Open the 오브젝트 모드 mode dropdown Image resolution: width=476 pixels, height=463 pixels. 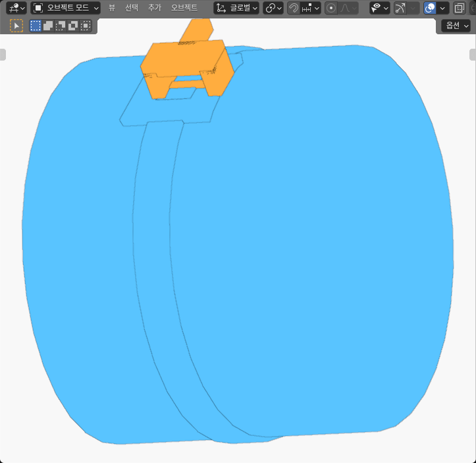[66, 8]
